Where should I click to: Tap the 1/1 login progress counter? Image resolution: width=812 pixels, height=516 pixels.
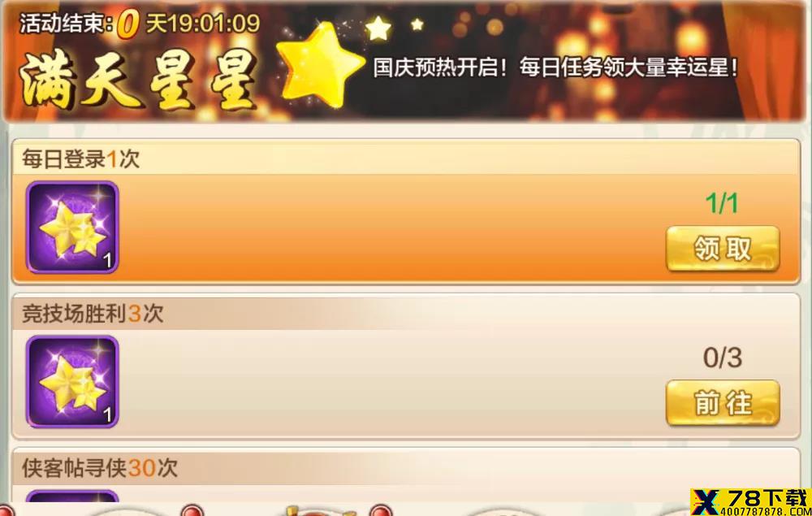[x=721, y=203]
